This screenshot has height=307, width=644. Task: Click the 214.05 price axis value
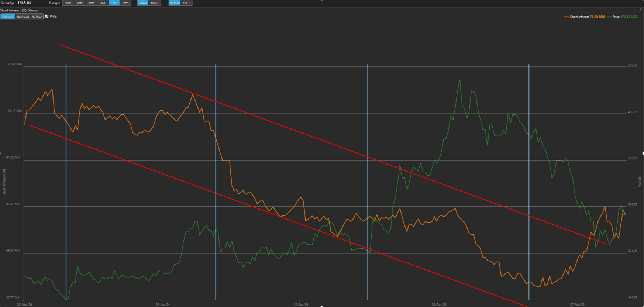633,251
